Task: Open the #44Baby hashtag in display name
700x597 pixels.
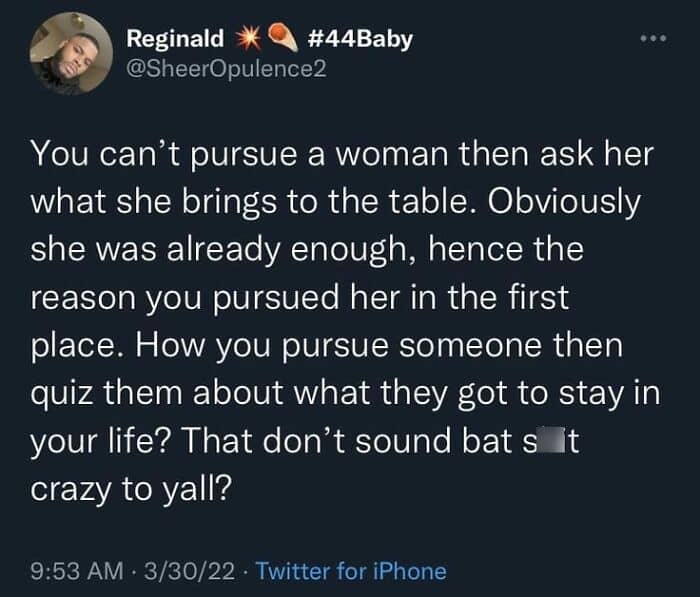Action: pyautogui.click(x=360, y=39)
